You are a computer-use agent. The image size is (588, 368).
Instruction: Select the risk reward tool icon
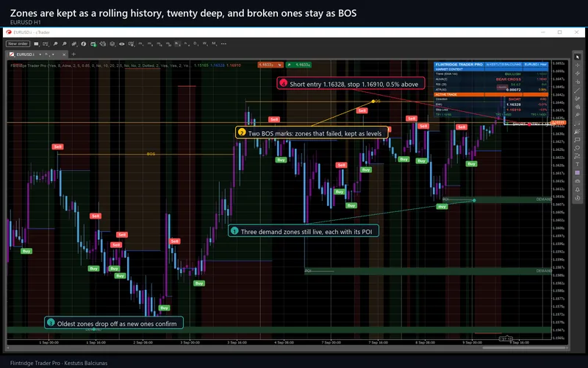[578, 156]
